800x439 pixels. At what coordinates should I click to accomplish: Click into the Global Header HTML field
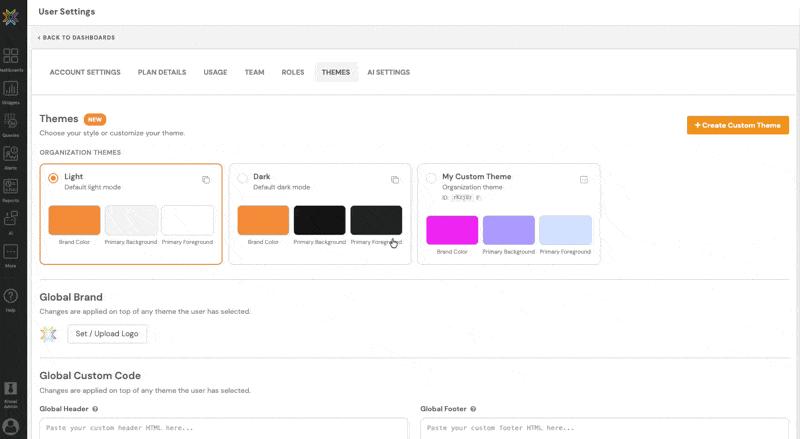pos(223,428)
